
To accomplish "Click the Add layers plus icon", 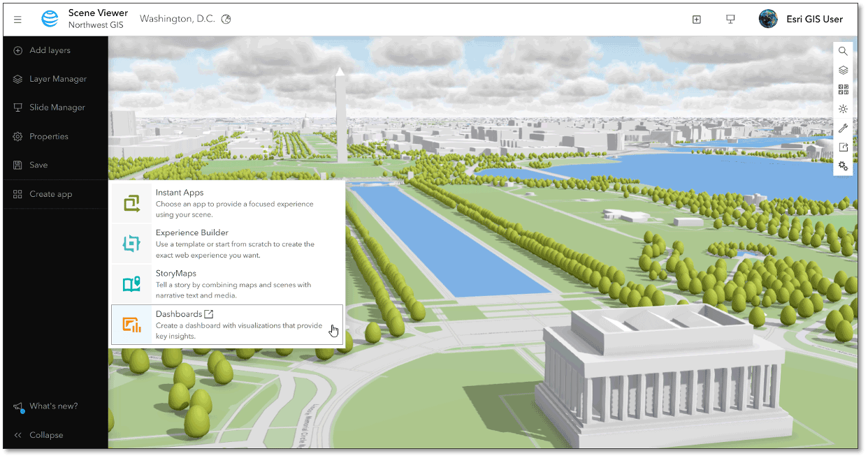I will tap(18, 50).
